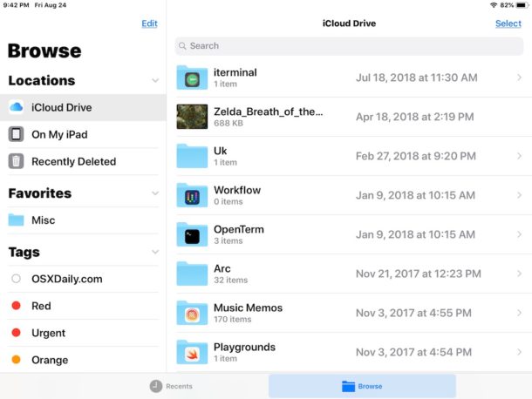Screen dimensions: 532x399
Task: Click the 32 items label
Action: click(x=231, y=280)
